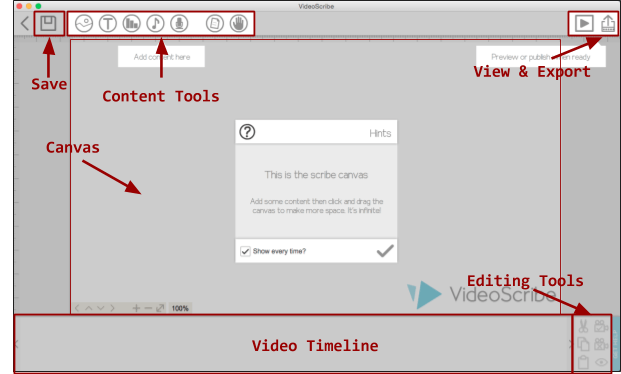Viewport: 621px width, 374px height.
Task: Click the music note soundtrack icon
Action: point(155,24)
